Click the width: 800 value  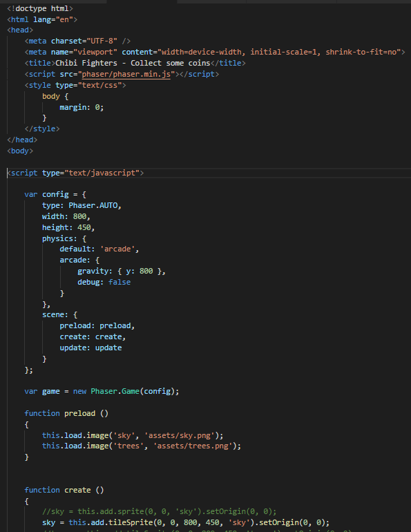tap(79, 216)
